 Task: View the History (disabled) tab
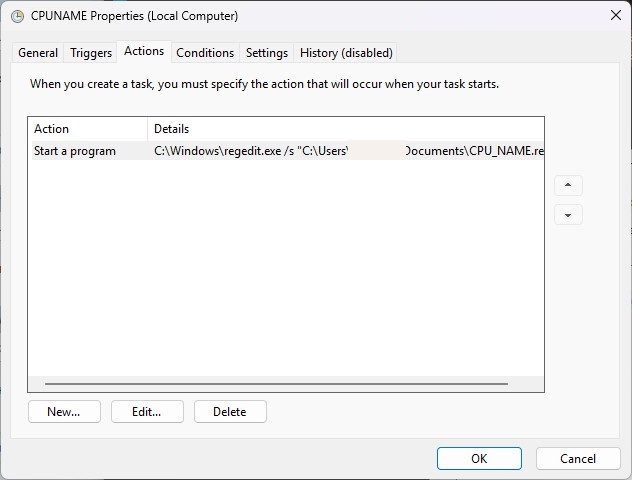click(x=346, y=53)
